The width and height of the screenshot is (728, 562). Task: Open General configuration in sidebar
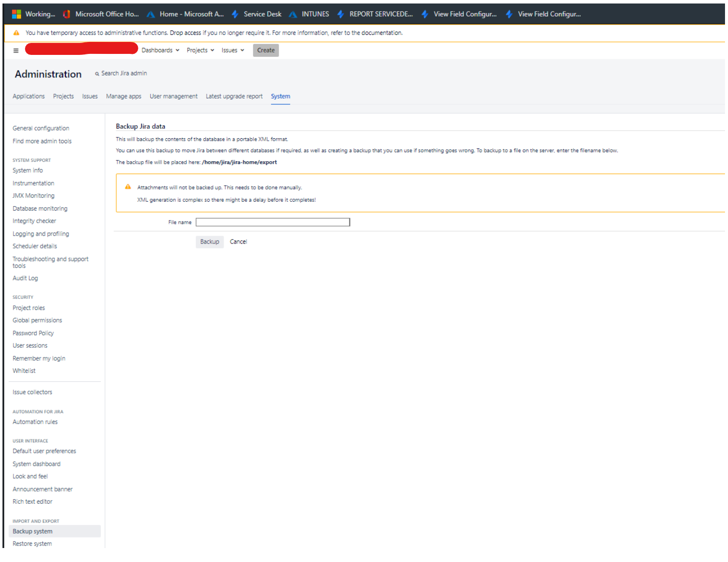41,128
